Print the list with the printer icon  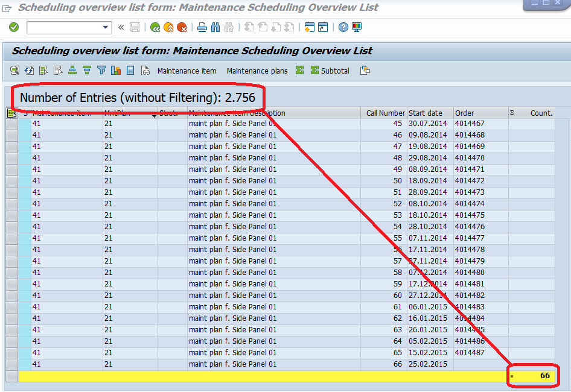pyautogui.click(x=202, y=27)
